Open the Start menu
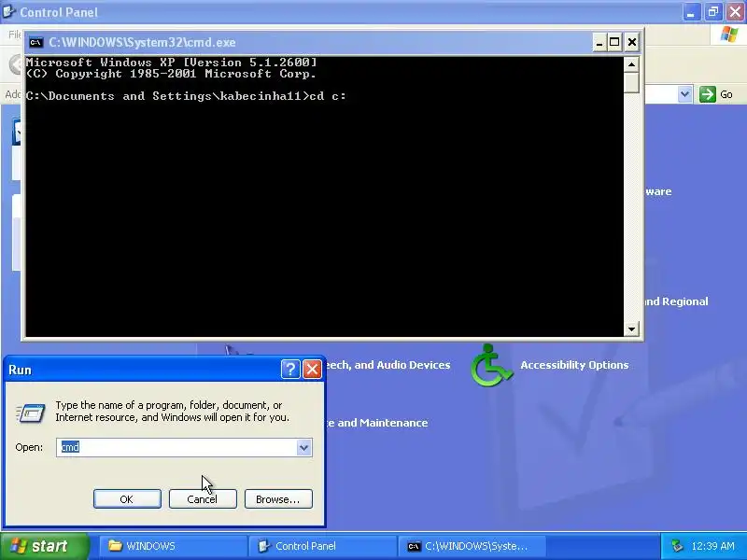 coord(44,546)
